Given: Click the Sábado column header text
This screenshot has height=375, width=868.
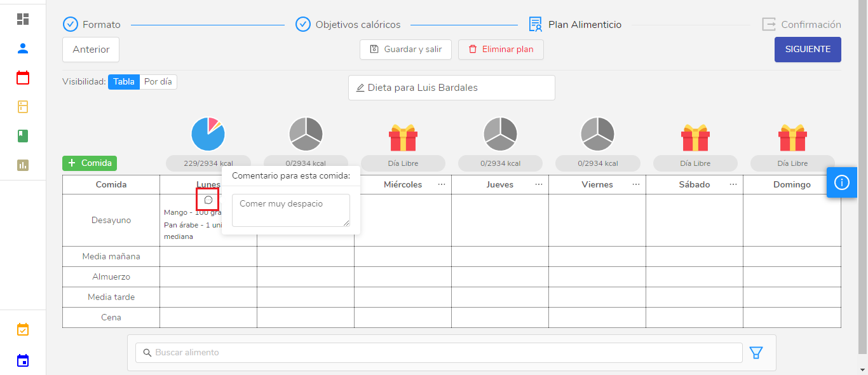Looking at the screenshot, I should 695,184.
